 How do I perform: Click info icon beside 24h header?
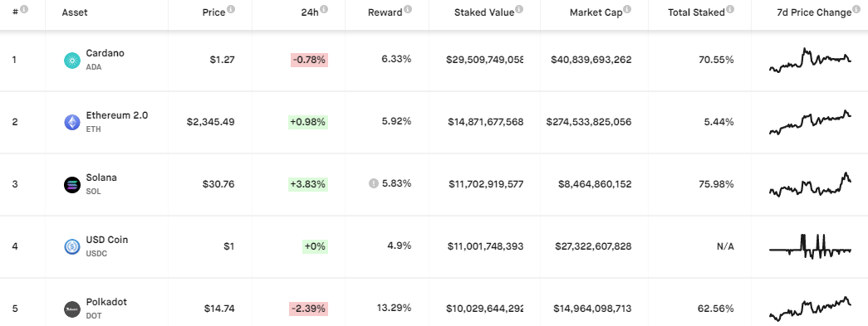click(324, 9)
